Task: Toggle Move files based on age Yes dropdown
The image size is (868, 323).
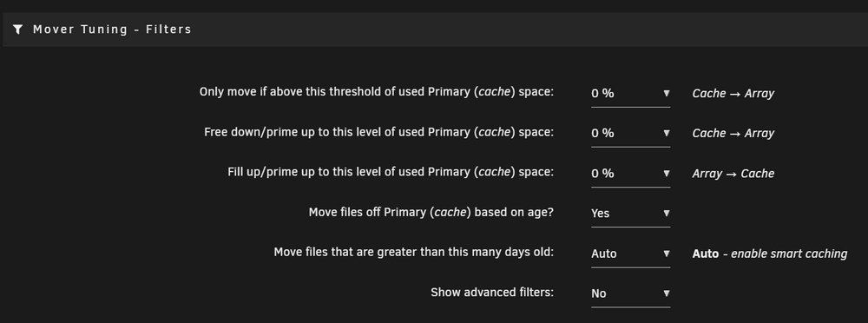Action: point(630,214)
